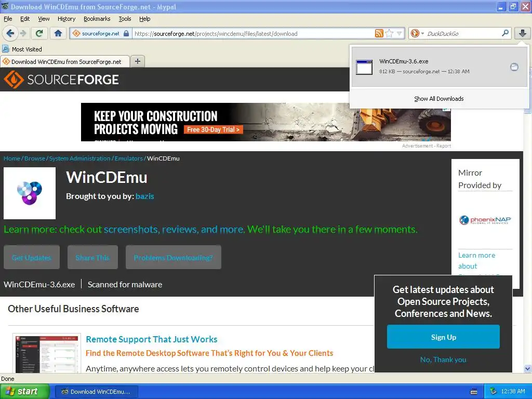Click the WinCDEmu project disc icon
The width and height of the screenshot is (532, 399).
pos(30,193)
